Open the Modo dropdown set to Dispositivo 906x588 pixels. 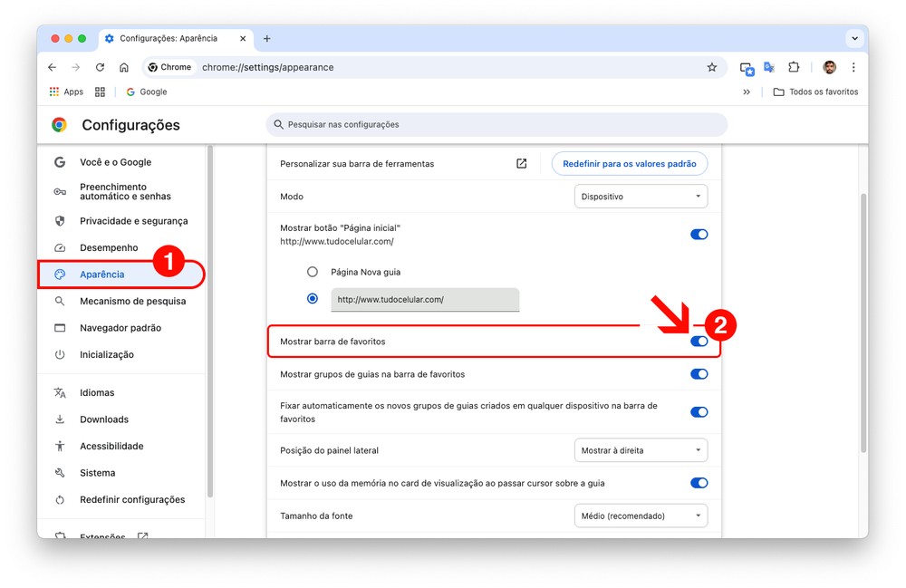(x=641, y=197)
